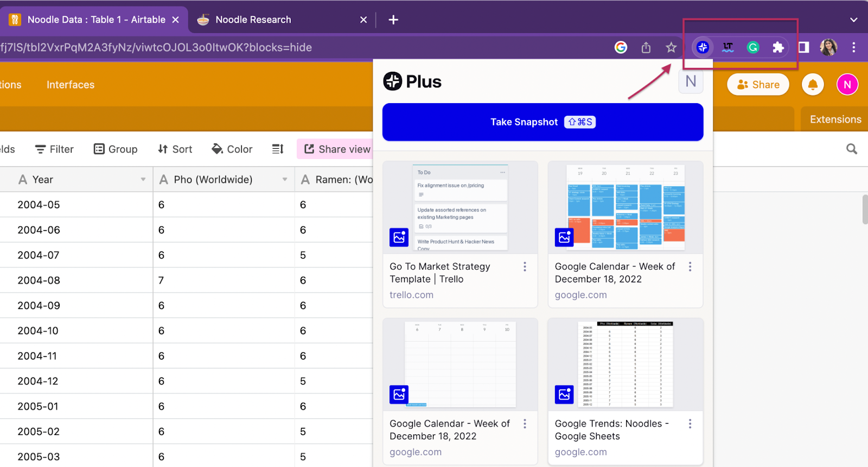This screenshot has height=467, width=868.
Task: Open a new browser tab
Action: pyautogui.click(x=393, y=20)
